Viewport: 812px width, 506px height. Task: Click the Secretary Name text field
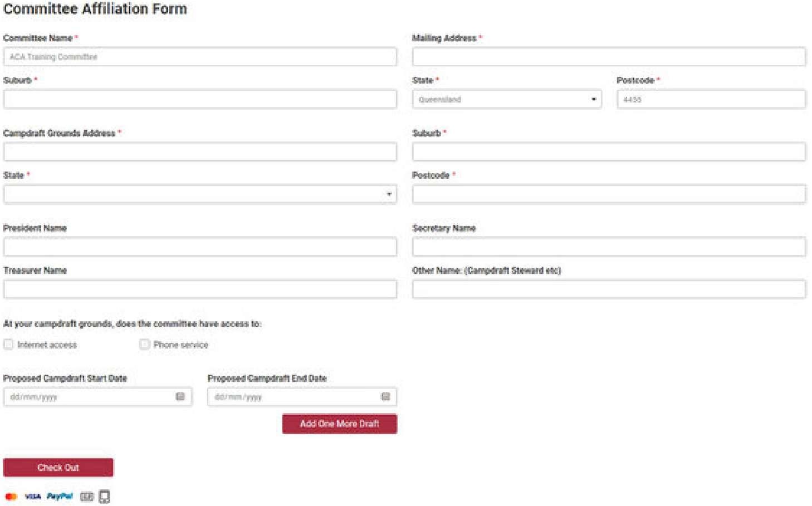[609, 247]
